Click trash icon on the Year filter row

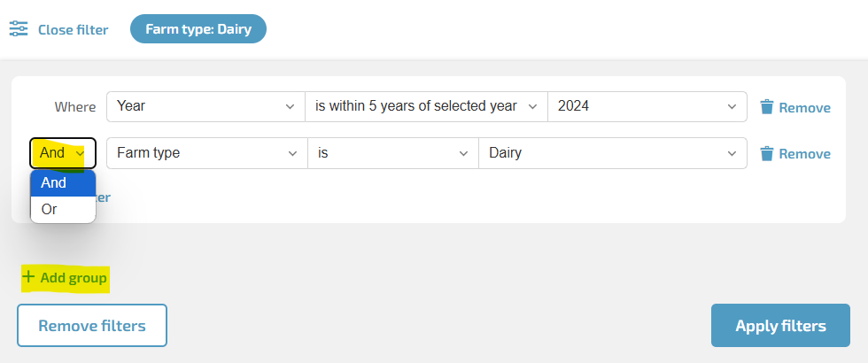point(766,107)
